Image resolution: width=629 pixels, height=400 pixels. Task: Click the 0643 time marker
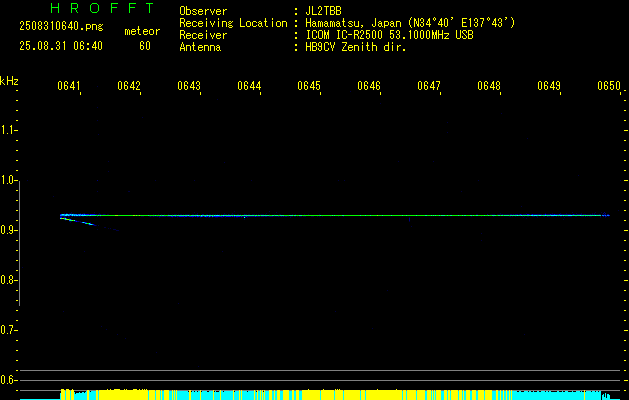coord(189,86)
